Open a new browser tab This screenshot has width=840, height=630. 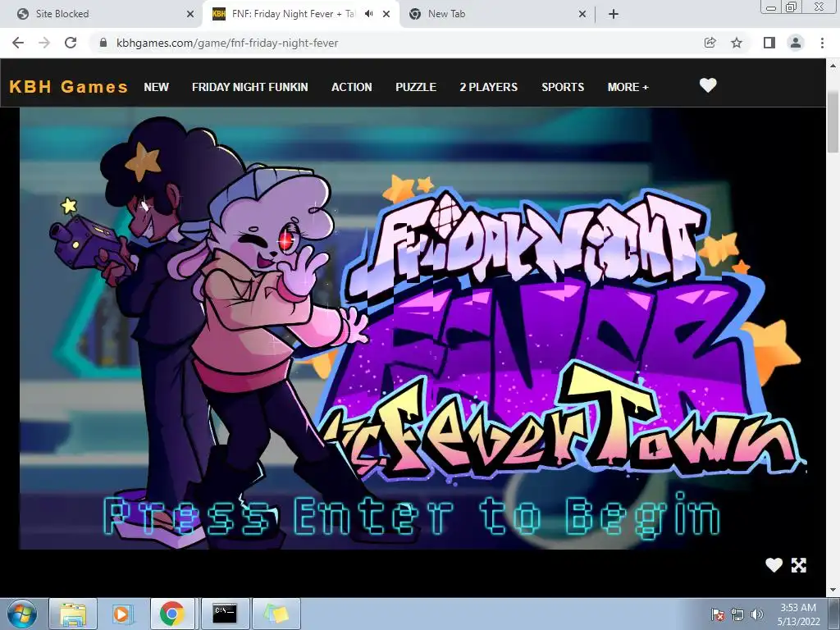pyautogui.click(x=614, y=14)
